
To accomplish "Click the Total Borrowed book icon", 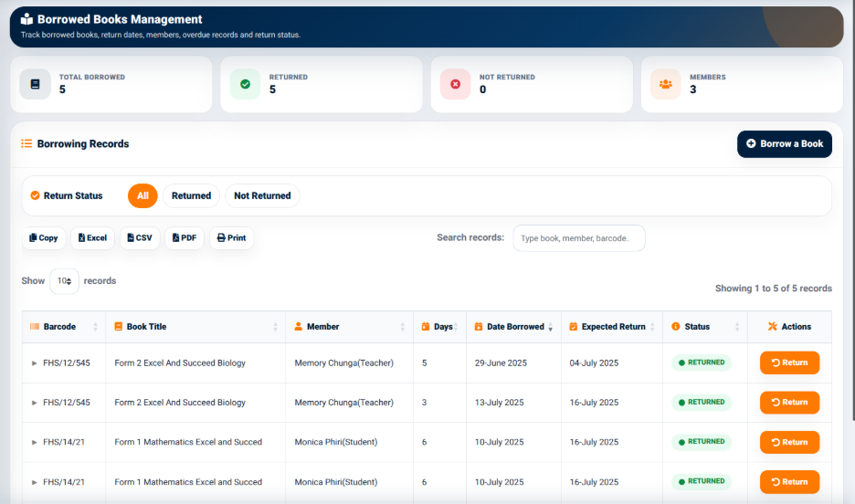I will click(x=36, y=84).
